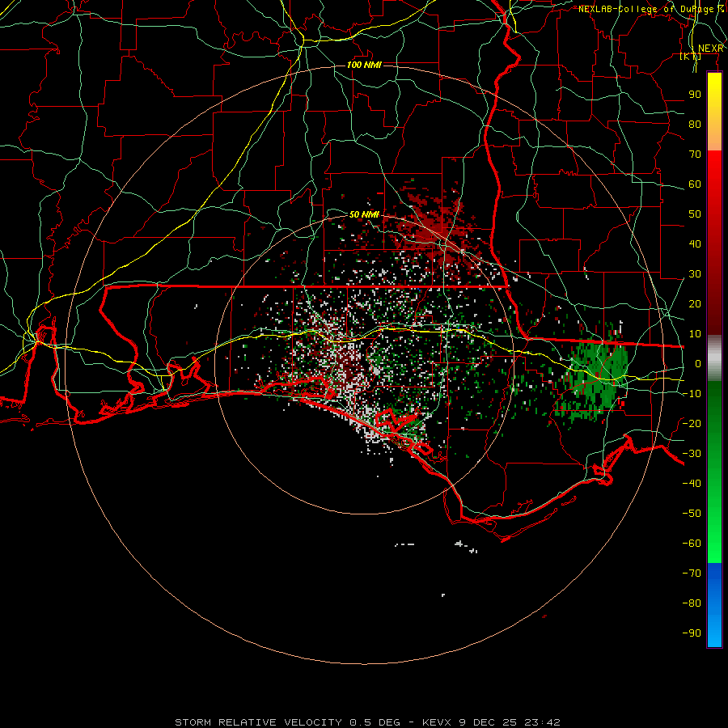The image size is (728, 728).
Task: Click the 80 value on velocity scale
Action: point(695,124)
